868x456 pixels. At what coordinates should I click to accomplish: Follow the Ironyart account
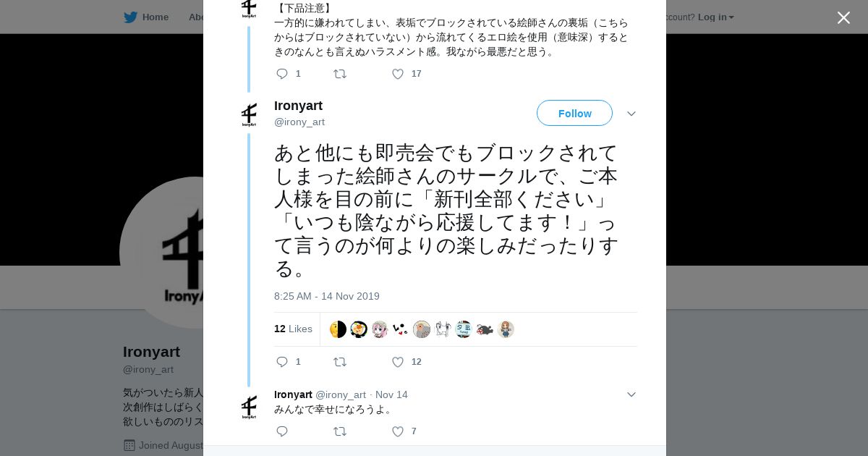pos(574,113)
